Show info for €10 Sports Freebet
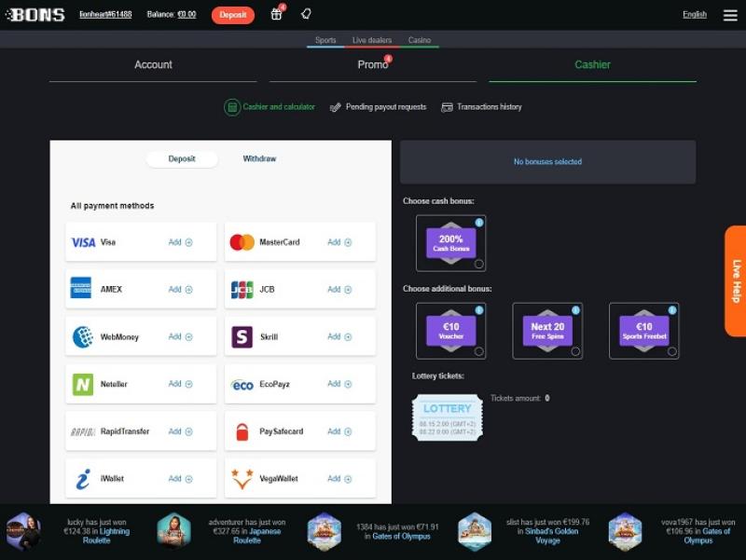746x560 pixels. pos(672,310)
